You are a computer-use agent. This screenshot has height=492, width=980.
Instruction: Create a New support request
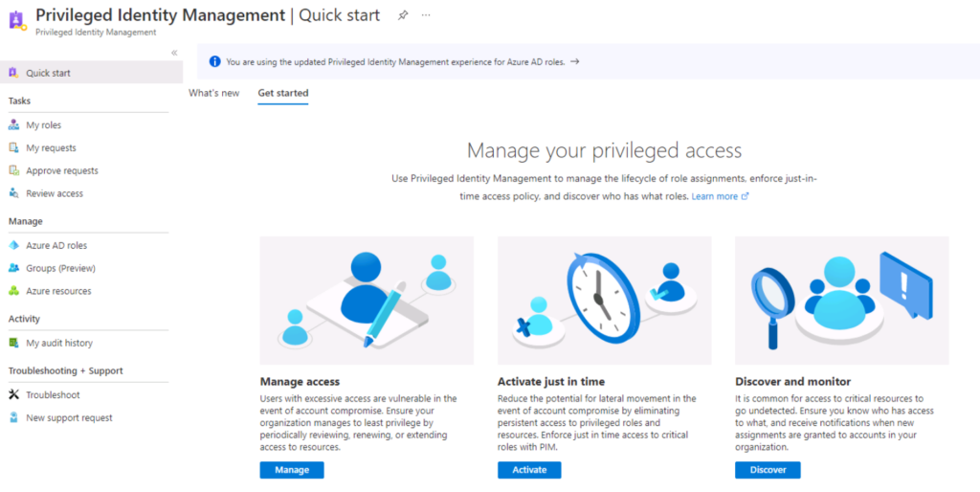point(69,418)
